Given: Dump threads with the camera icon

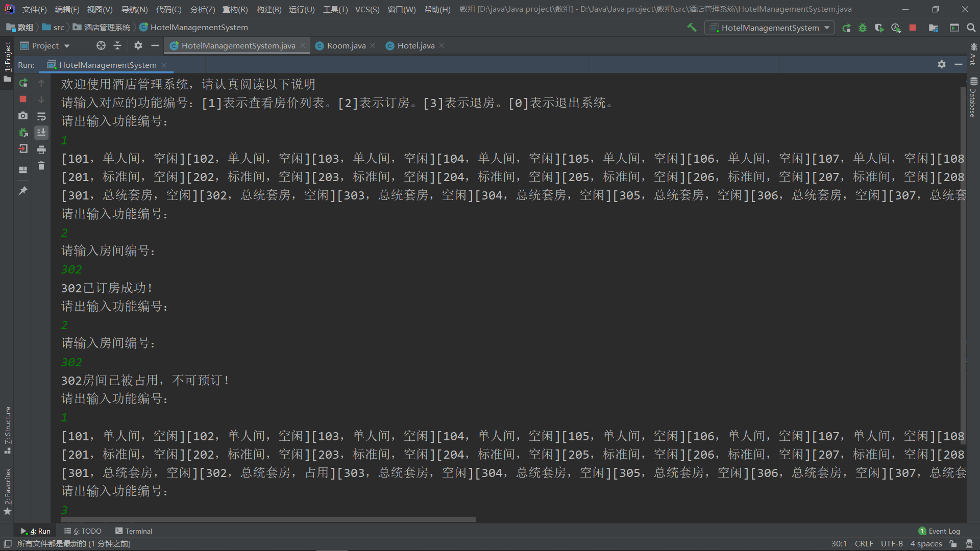Looking at the screenshot, I should click(x=23, y=116).
